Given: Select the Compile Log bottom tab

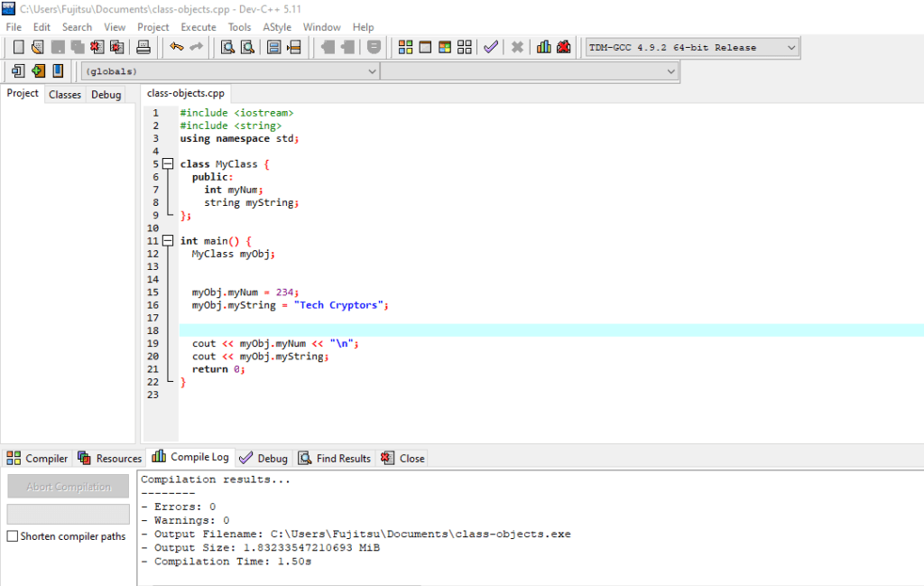Looking at the screenshot, I should (x=190, y=457).
